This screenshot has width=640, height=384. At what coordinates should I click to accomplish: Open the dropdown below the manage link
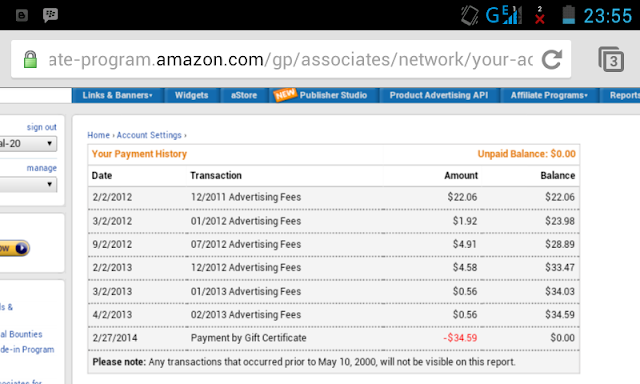(x=28, y=184)
